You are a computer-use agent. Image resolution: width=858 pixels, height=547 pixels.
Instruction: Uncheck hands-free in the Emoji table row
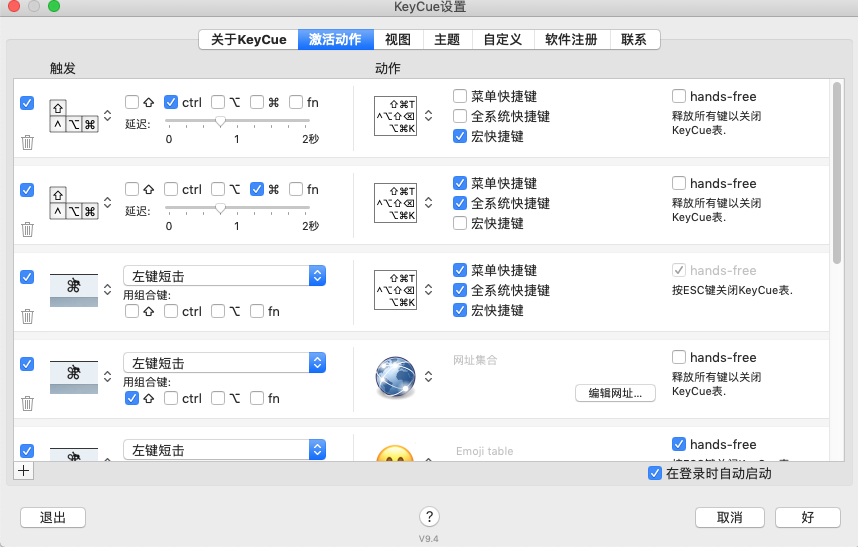(679, 444)
